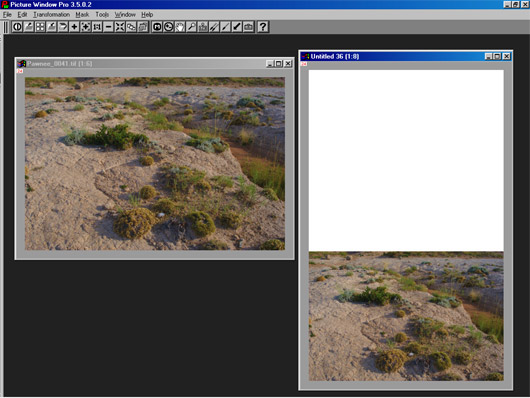
Task: Click the double diagonal lines tool icon
Action: click(x=214, y=27)
